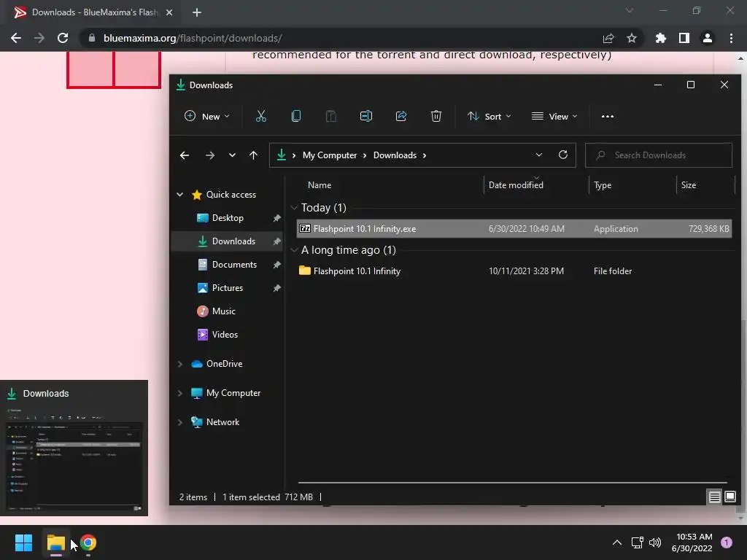Collapse the A long time ago group
This screenshot has height=560, width=747.
click(x=295, y=250)
